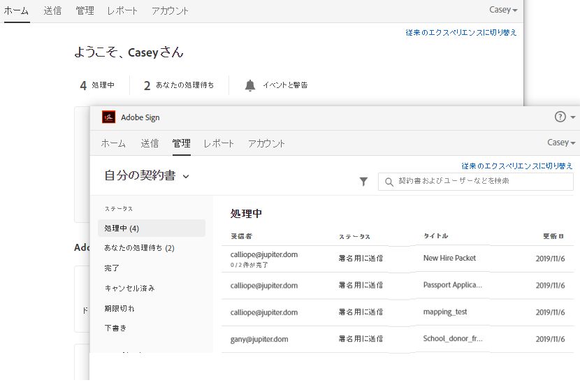Click 従来のエクスペリエンスに切り替え link in front window
This screenshot has height=392, width=580.
click(x=516, y=166)
